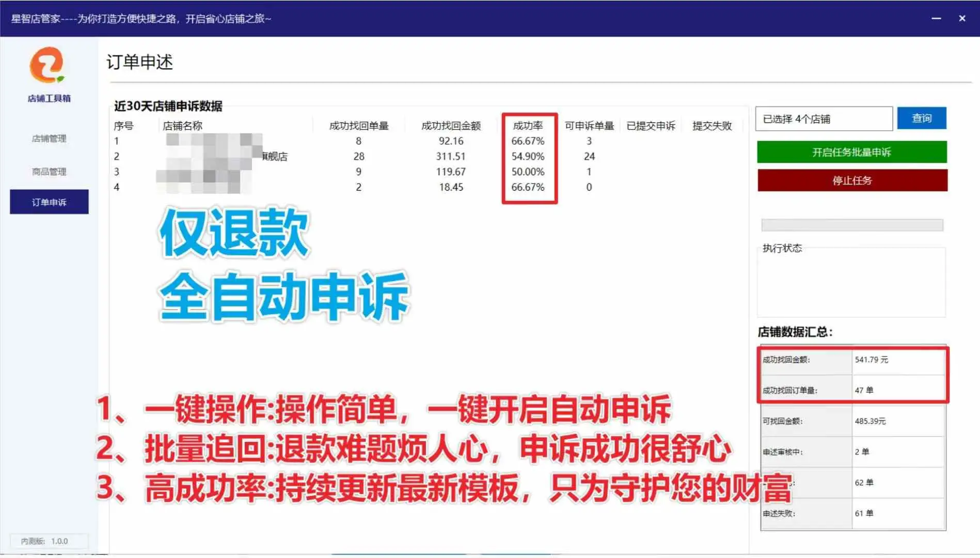Click the task progress bar
Image resolution: width=980 pixels, height=558 pixels.
(x=851, y=224)
